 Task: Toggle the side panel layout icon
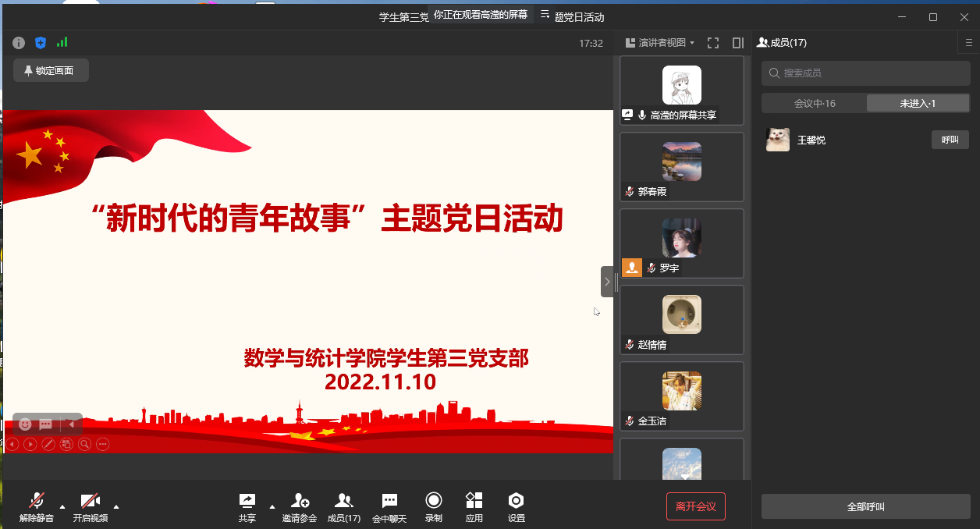tap(737, 43)
